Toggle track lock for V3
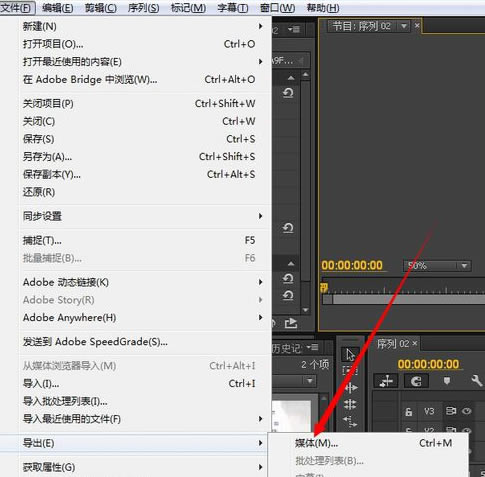This screenshot has width=485, height=477. point(408,412)
